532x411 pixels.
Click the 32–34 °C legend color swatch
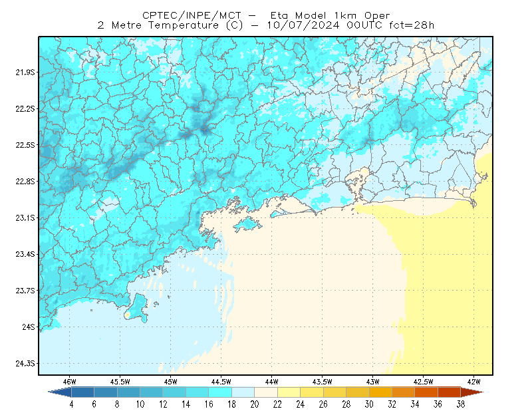pos(404,392)
